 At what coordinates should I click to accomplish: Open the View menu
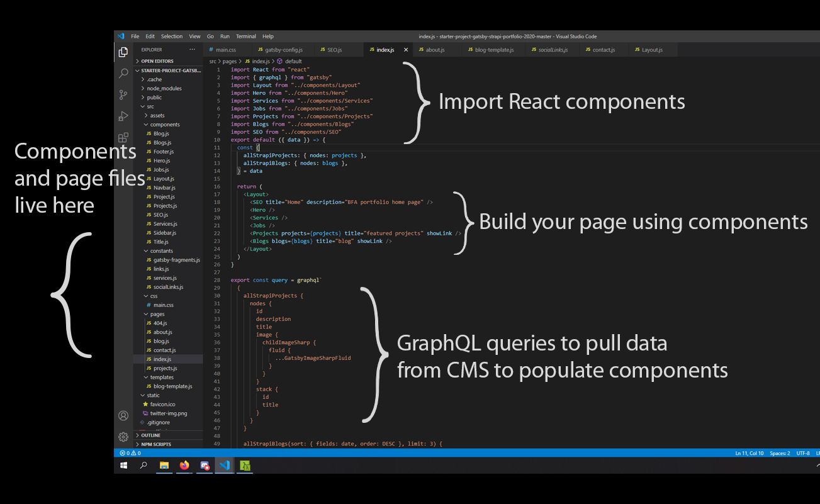195,36
